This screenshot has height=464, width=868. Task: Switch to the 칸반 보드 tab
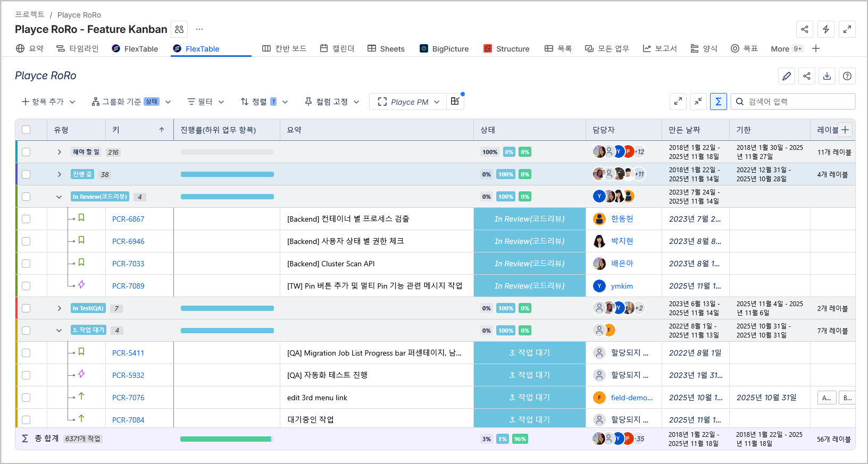coord(285,48)
